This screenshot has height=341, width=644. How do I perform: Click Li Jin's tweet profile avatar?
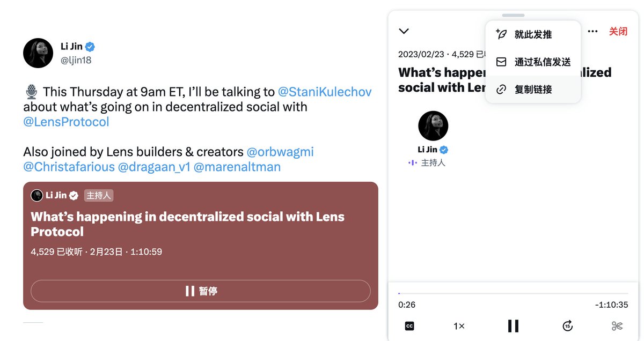(38, 53)
